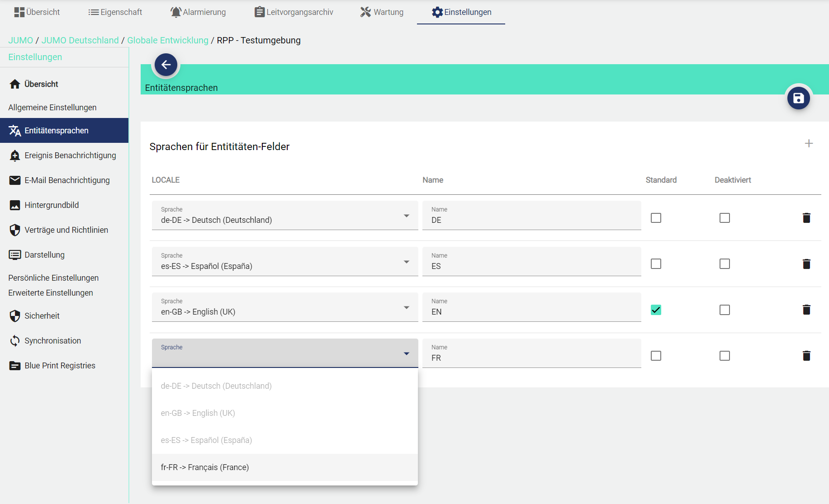Open the de-DE Sprache dropdown
The width and height of the screenshot is (829, 504).
pos(284,216)
